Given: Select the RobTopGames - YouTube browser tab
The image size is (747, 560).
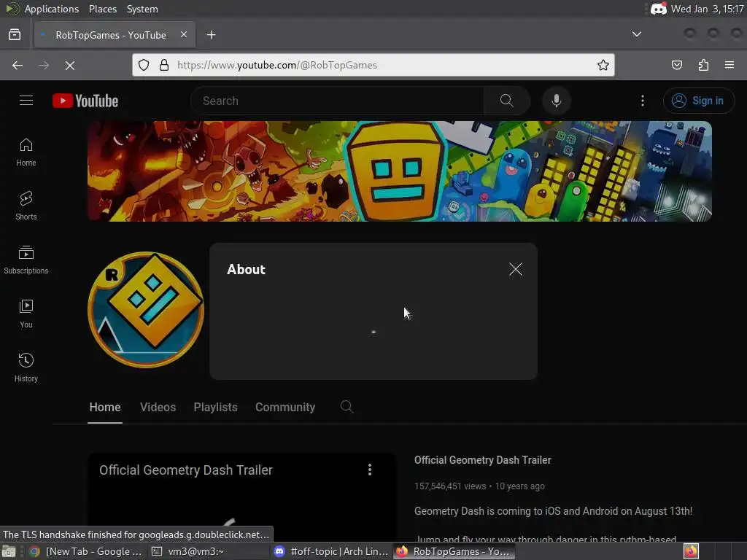Looking at the screenshot, I should (x=115, y=35).
